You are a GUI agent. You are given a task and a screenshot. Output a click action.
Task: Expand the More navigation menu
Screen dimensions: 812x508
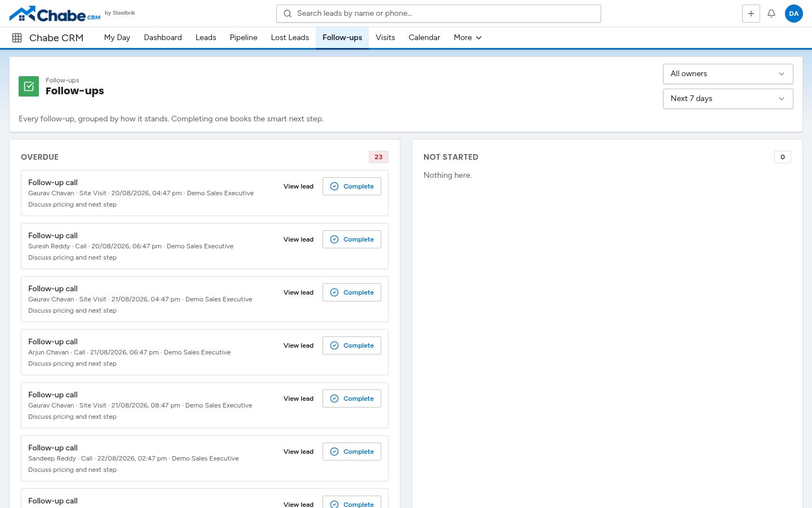tap(467, 38)
